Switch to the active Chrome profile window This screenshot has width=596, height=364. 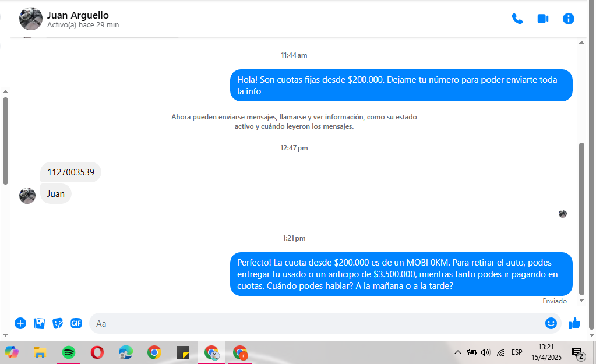211,352
